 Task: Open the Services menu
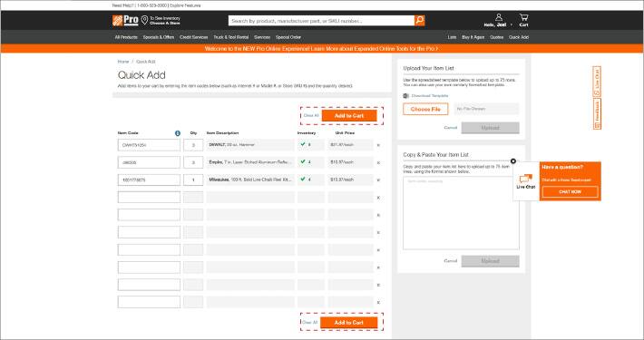pos(262,37)
